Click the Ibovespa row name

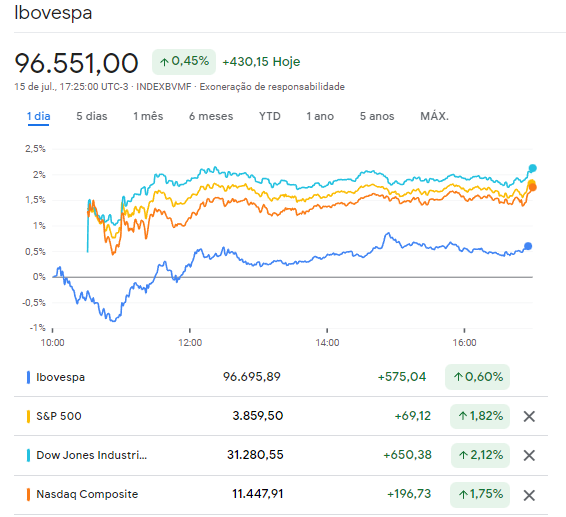pyautogui.click(x=60, y=377)
